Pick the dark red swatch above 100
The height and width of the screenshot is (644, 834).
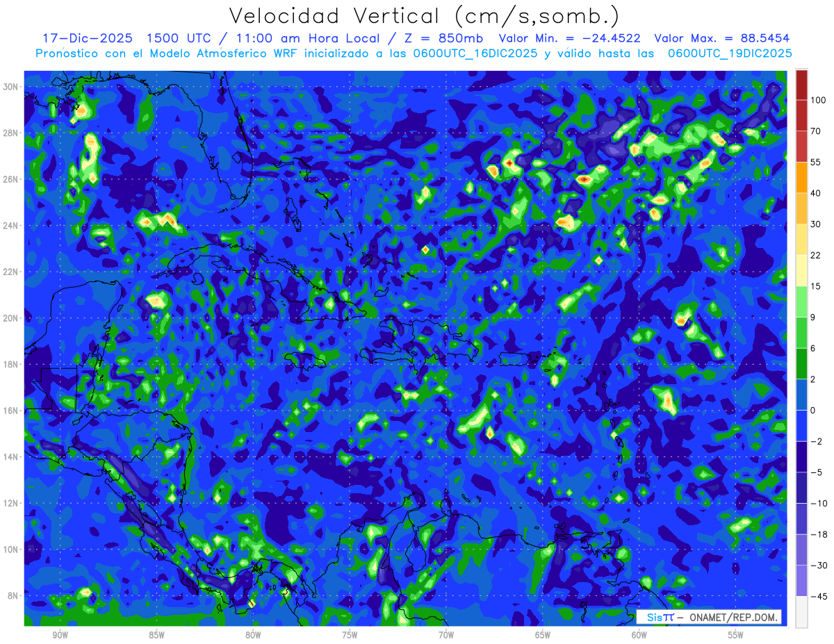pyautogui.click(x=801, y=85)
